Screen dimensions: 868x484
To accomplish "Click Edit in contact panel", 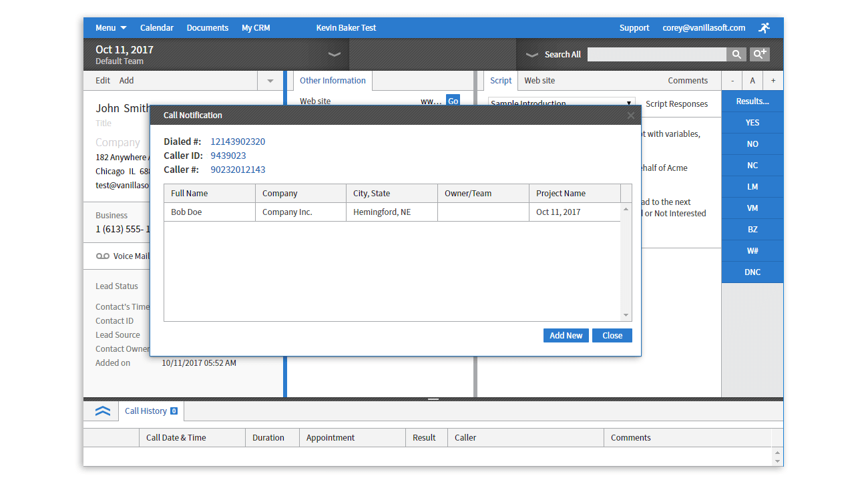I will 103,80.
